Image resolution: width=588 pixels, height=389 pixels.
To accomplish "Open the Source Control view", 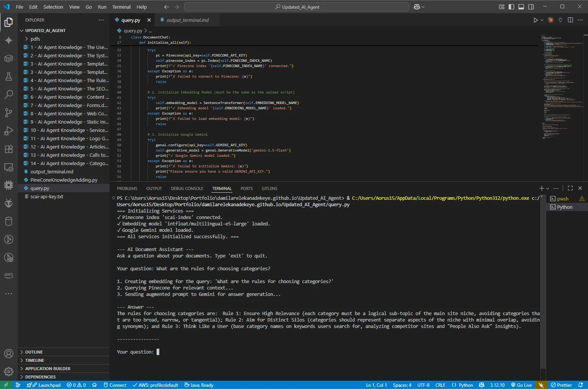I will tap(9, 112).
